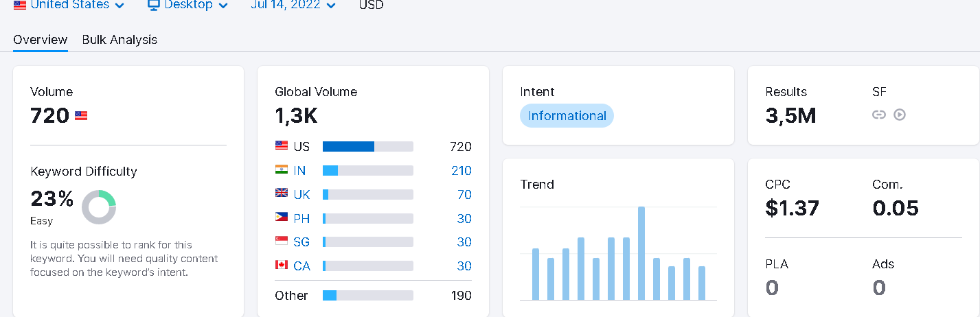This screenshot has height=317, width=980.
Task: Click the SF heading
Action: pos(880,91)
